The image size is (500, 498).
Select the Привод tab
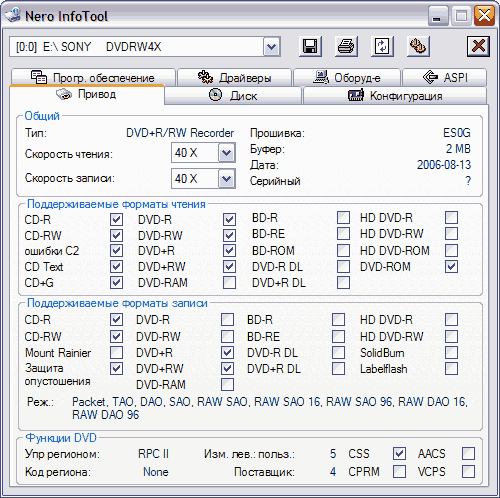tap(87, 95)
